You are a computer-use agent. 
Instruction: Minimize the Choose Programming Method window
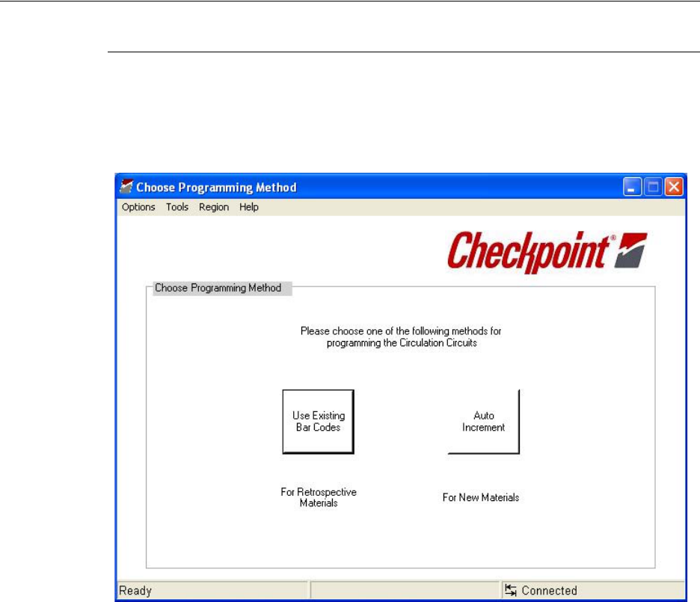(632, 187)
